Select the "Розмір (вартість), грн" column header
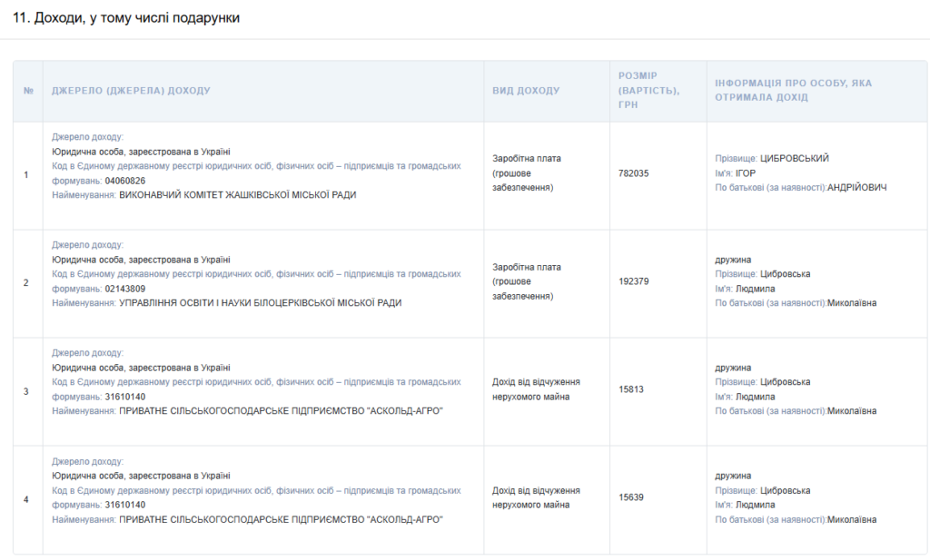Image resolution: width=930 pixels, height=560 pixels. [x=649, y=90]
